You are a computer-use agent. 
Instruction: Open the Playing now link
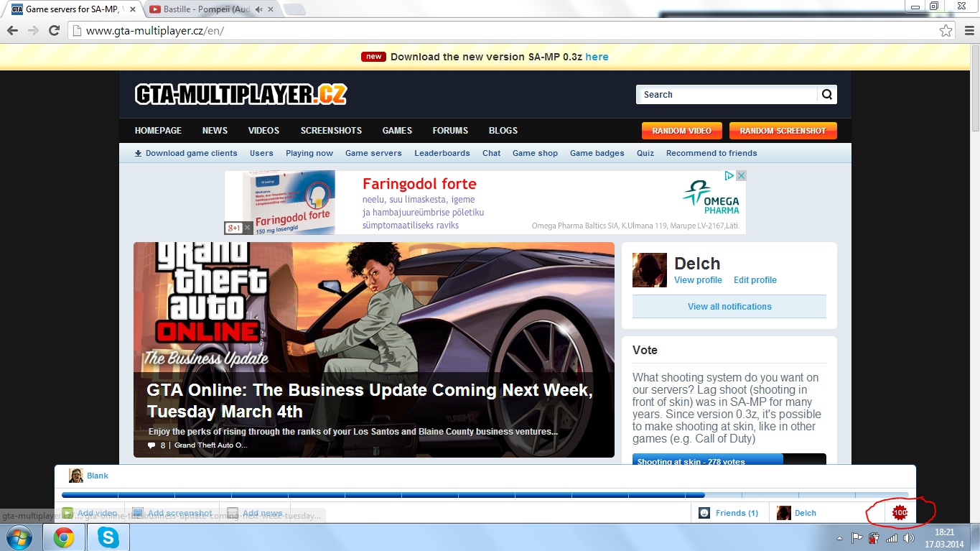[x=309, y=153]
